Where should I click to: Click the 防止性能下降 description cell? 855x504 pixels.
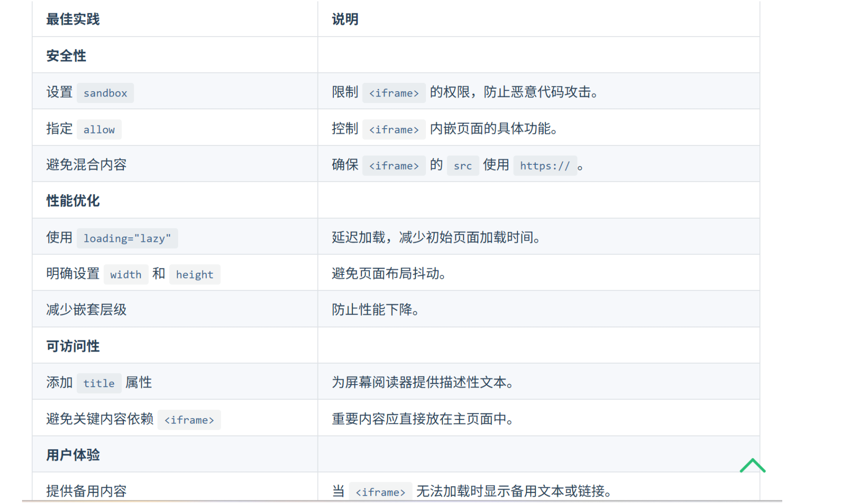point(375,310)
